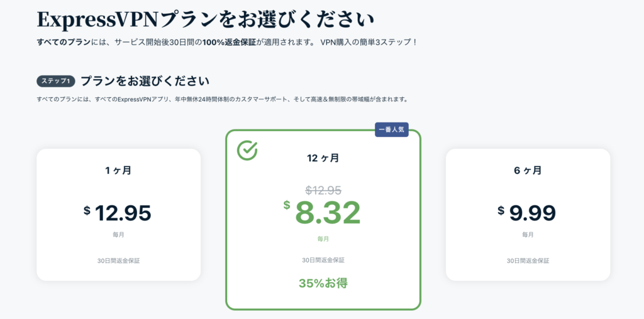Select the 12ヶ月 plan card

323,220
